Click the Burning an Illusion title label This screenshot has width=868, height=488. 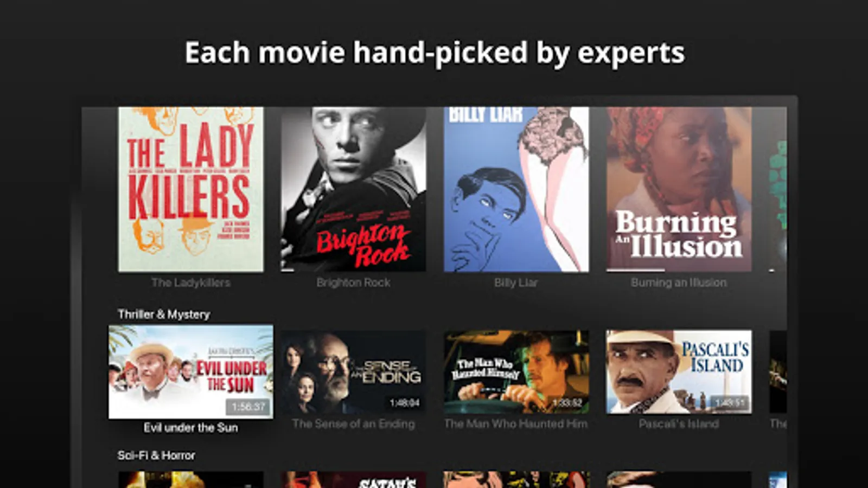pyautogui.click(x=679, y=282)
